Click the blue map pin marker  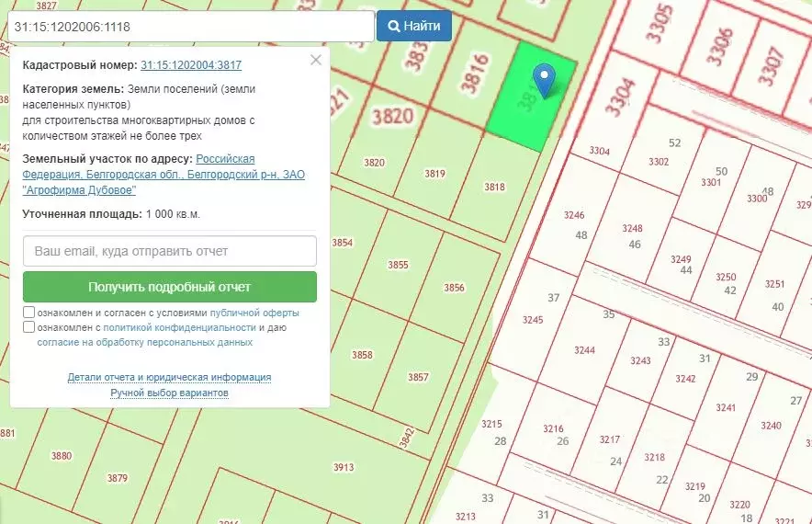pyautogui.click(x=545, y=80)
